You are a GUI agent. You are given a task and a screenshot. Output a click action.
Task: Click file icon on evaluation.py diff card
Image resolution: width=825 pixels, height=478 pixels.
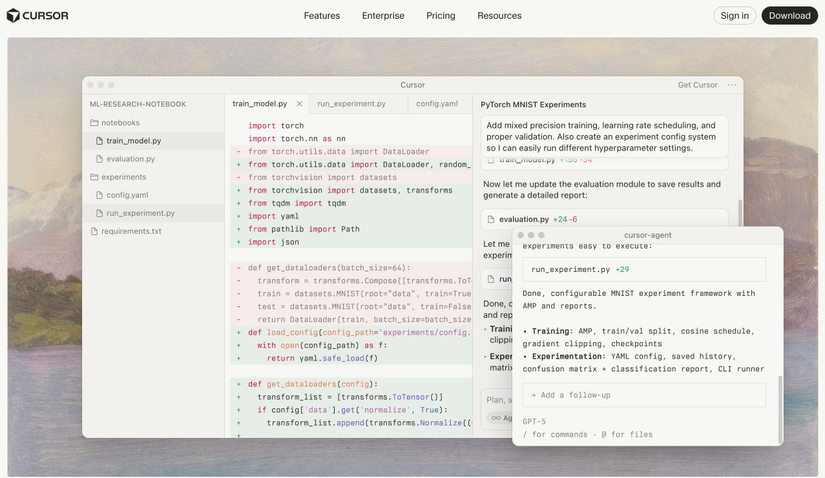click(491, 219)
